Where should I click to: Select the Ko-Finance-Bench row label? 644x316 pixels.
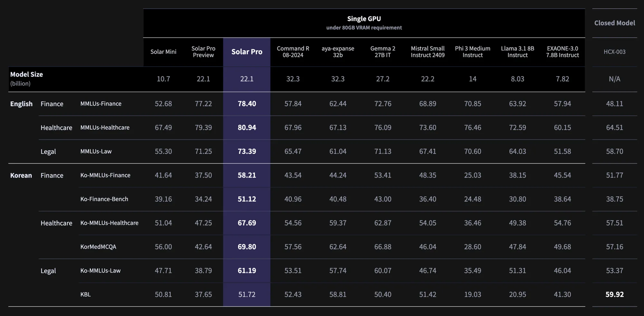pos(104,199)
